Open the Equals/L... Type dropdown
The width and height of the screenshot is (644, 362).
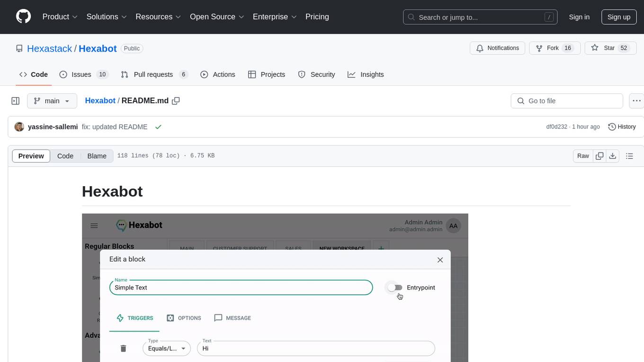coord(167,348)
